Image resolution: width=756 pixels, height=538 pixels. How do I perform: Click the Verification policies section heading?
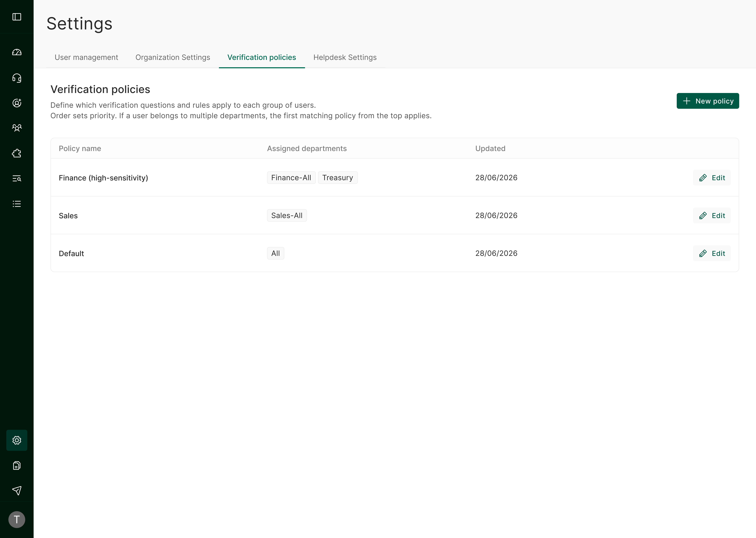100,89
